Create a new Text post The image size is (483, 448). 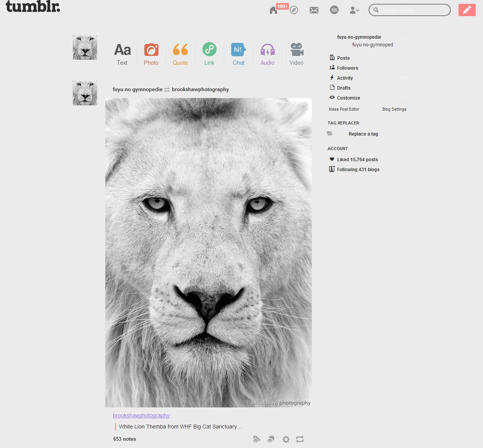[x=122, y=54]
